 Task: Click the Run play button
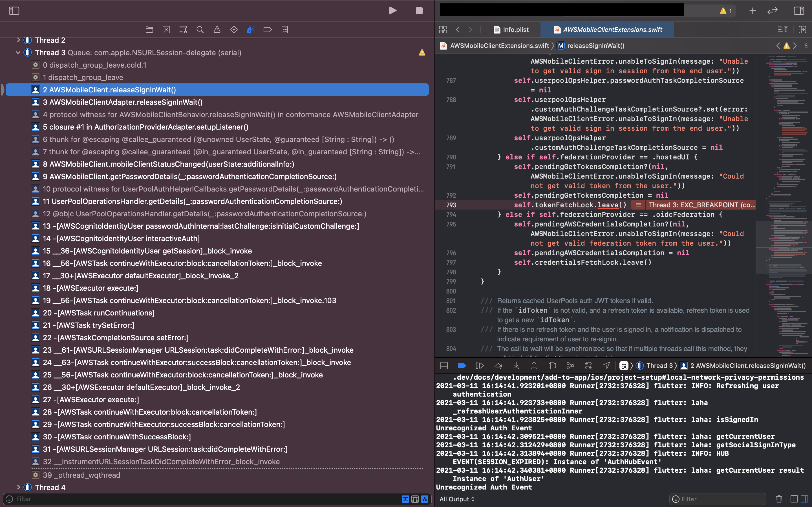pos(392,11)
